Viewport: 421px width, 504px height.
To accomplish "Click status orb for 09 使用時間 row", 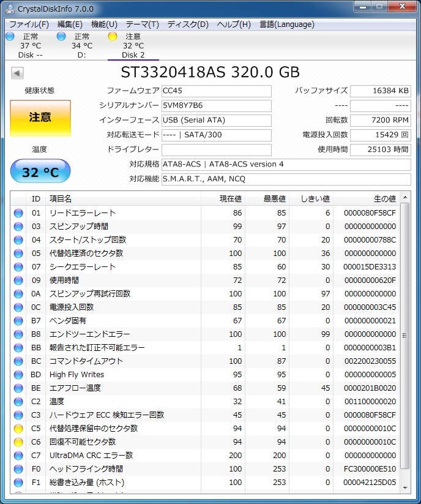I will pos(18,280).
